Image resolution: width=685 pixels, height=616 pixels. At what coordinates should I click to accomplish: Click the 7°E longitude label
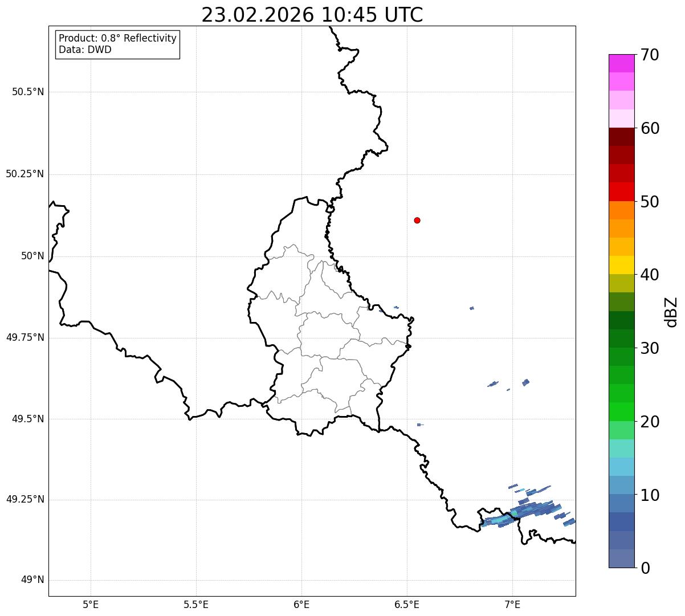point(512,604)
